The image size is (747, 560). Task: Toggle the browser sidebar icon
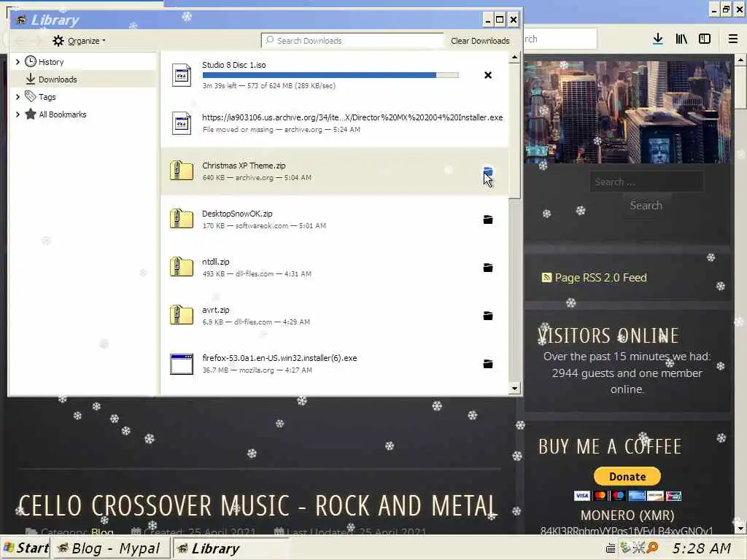pos(705,39)
